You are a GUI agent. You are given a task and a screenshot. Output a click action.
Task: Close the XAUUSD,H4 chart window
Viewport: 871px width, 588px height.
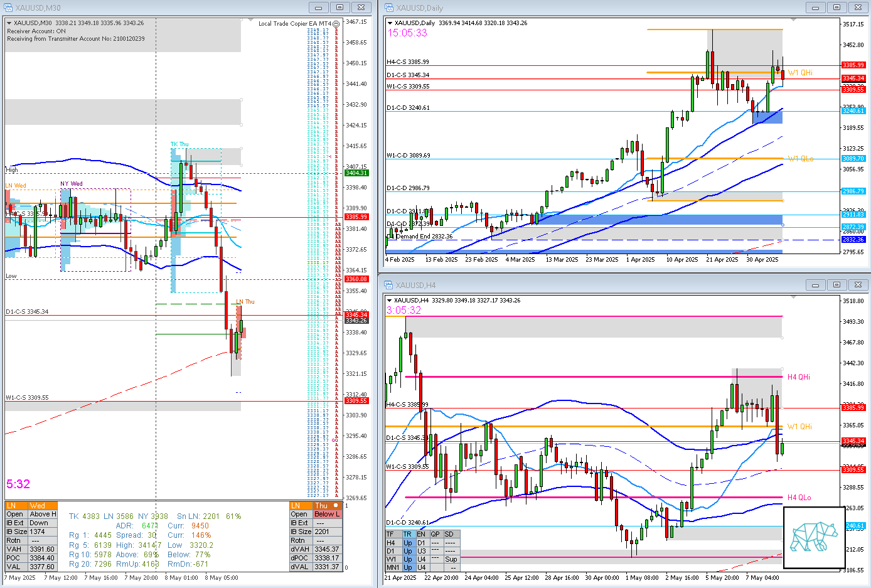click(858, 285)
